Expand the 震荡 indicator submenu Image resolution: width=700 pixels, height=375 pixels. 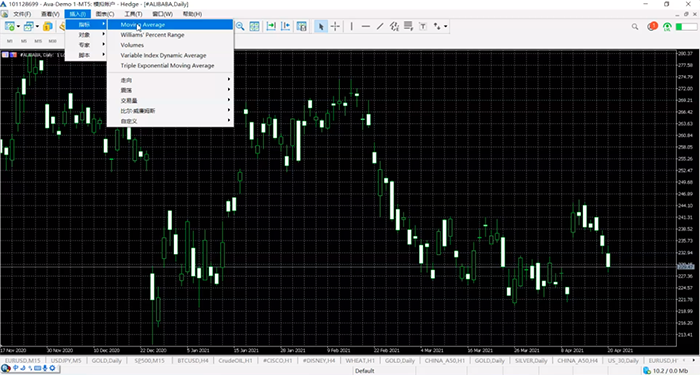pyautogui.click(x=170, y=90)
